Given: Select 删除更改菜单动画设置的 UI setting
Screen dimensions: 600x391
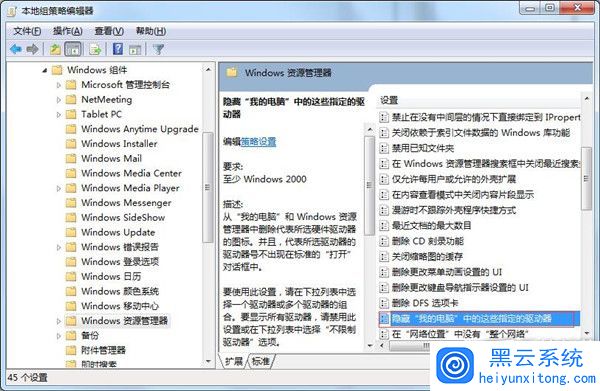Looking at the screenshot, I should click(447, 272).
